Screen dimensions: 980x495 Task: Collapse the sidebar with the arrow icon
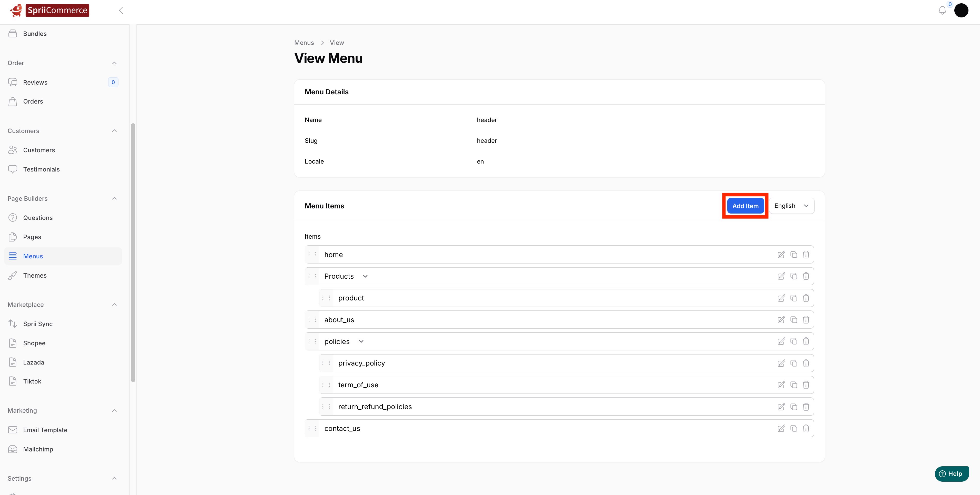click(121, 11)
